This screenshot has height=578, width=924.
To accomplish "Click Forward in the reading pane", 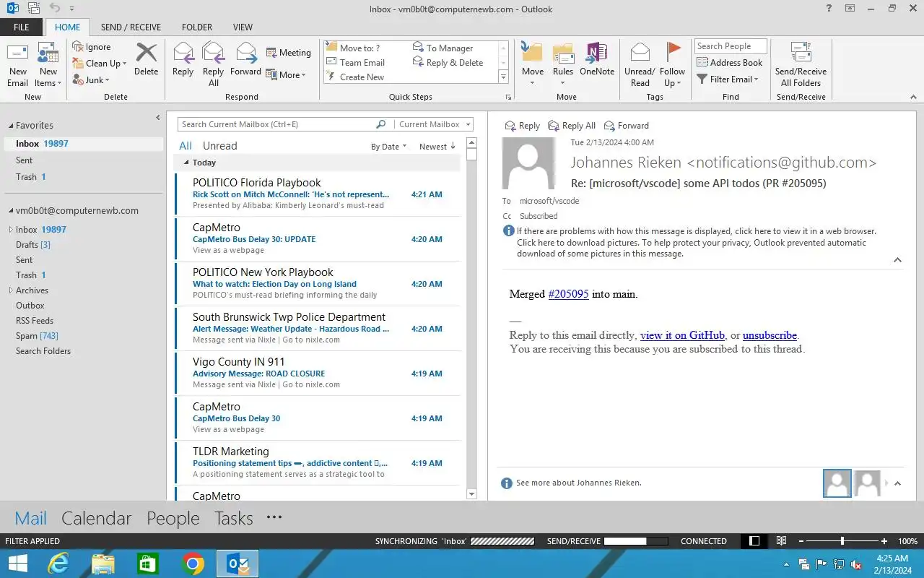I will (x=627, y=126).
